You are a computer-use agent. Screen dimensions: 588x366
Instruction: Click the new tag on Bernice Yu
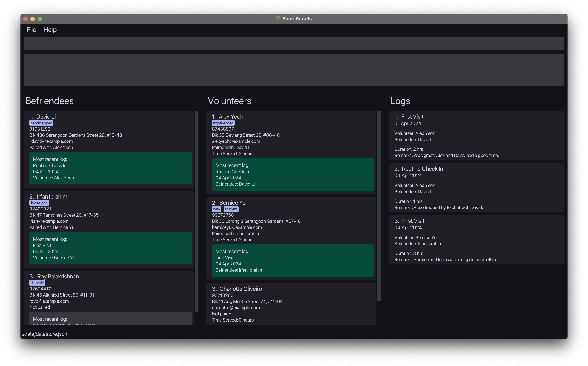tap(216, 209)
